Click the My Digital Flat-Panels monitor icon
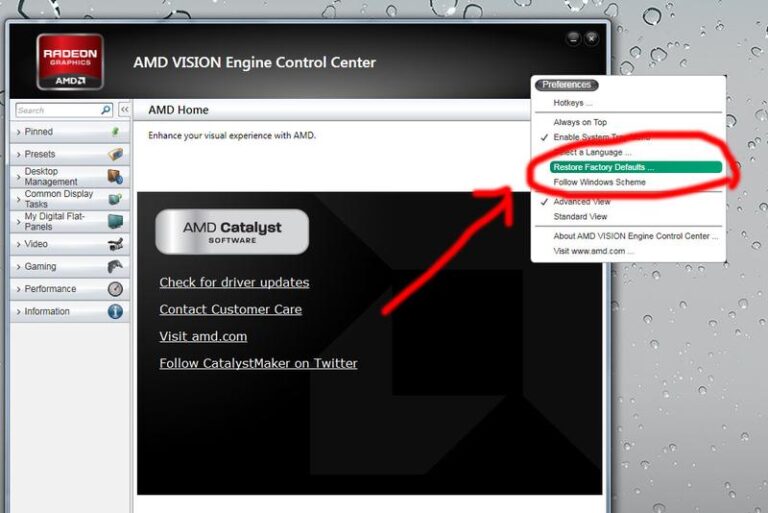This screenshot has width=768, height=513. pos(115,221)
